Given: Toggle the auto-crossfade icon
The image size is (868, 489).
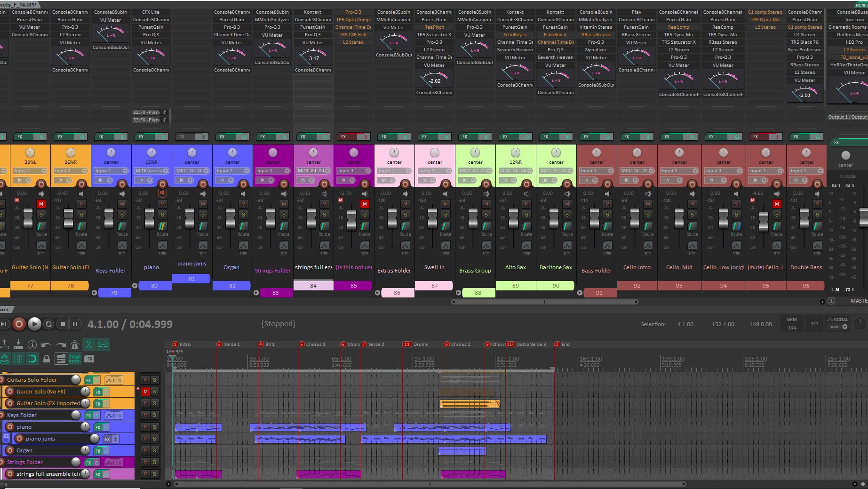Looking at the screenshot, I should coord(89,345).
